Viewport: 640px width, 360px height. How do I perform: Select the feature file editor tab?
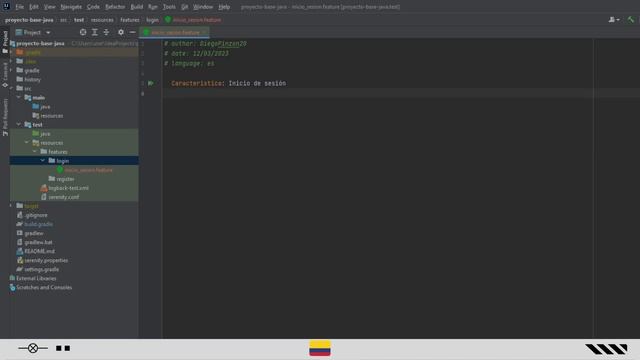(x=175, y=32)
